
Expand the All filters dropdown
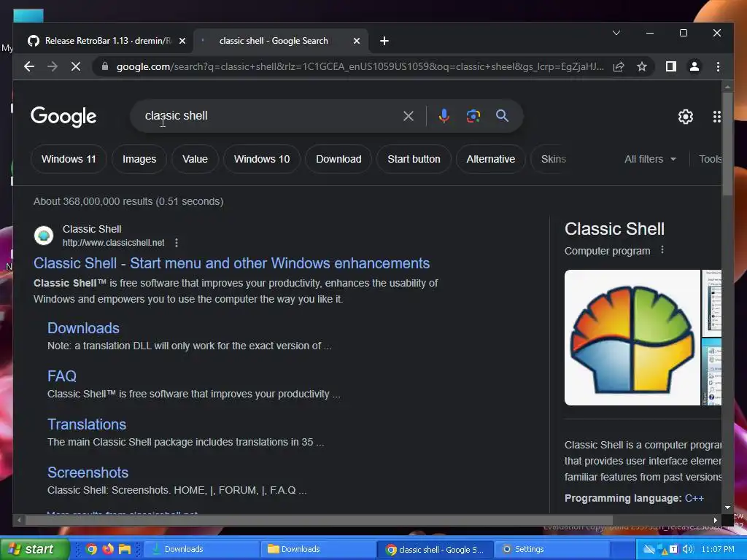point(650,159)
